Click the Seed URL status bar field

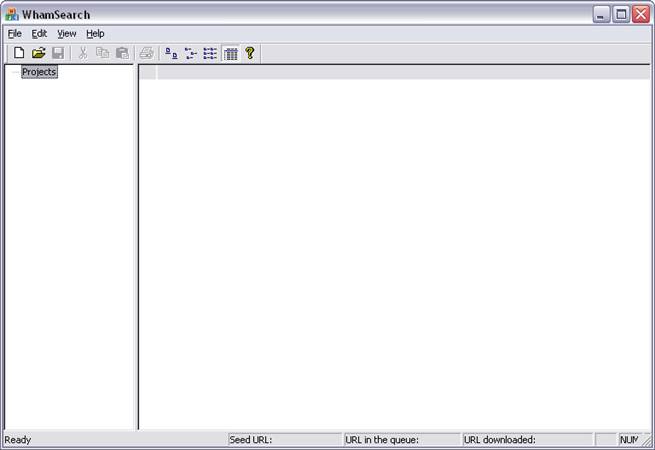(284, 440)
